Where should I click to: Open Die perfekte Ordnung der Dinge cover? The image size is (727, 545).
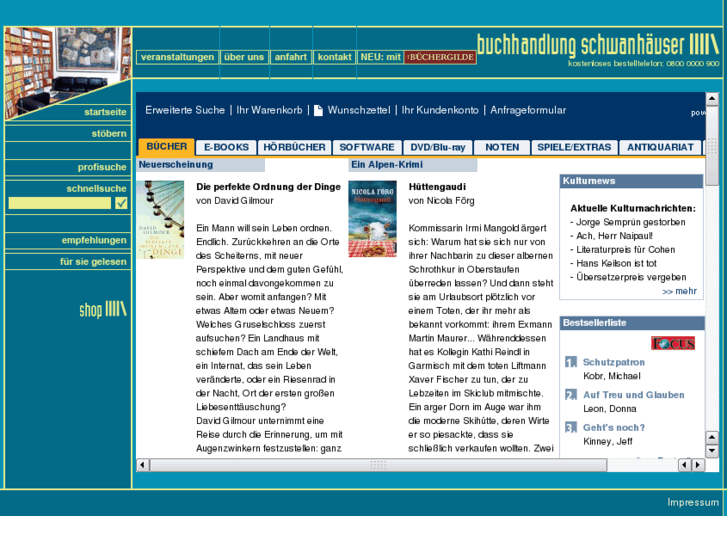[160, 220]
